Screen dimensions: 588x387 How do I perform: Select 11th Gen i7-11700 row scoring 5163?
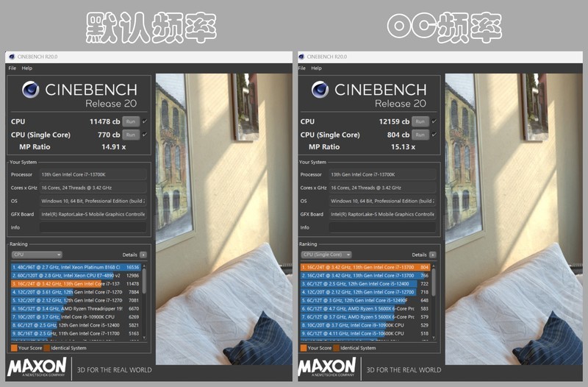click(x=76, y=333)
